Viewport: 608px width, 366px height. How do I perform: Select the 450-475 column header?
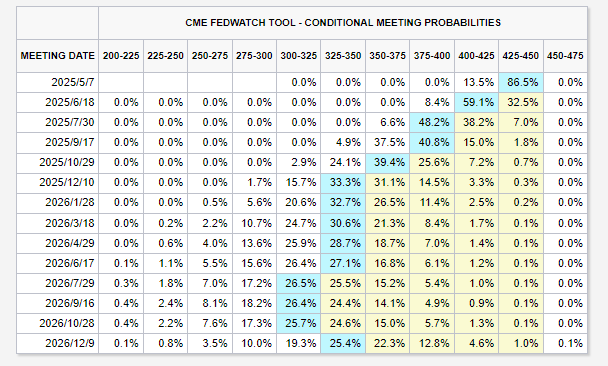[x=565, y=56]
